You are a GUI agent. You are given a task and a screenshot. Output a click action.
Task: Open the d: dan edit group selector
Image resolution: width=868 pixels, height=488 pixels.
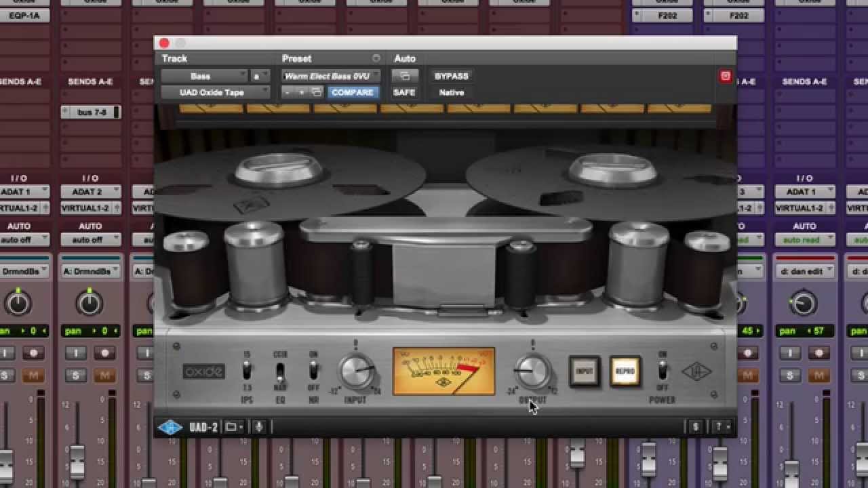pyautogui.click(x=804, y=271)
